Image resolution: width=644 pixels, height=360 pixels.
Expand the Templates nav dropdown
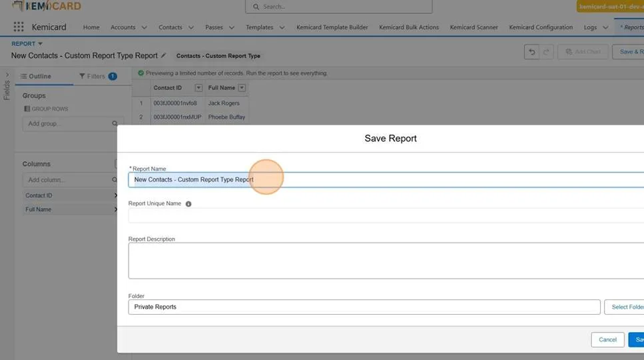tap(282, 27)
